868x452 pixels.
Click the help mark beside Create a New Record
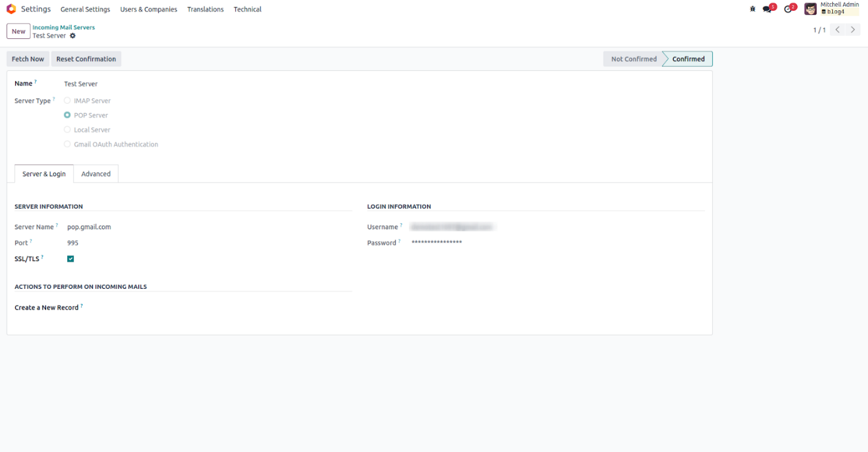81,306
